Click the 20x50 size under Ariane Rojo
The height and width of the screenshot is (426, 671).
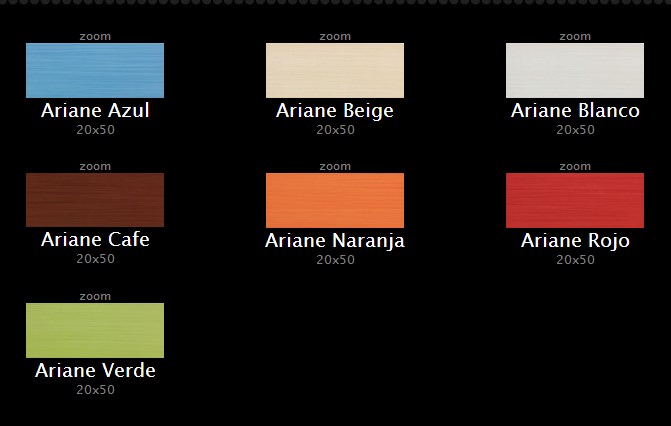(x=576, y=259)
